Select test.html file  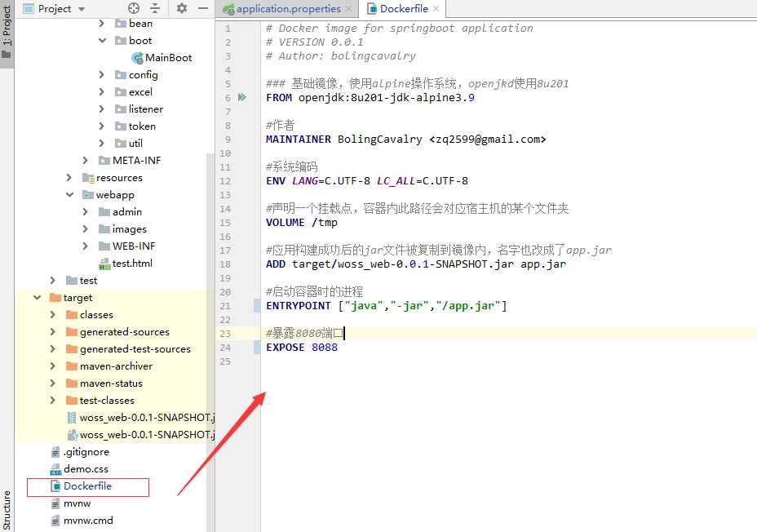(132, 263)
